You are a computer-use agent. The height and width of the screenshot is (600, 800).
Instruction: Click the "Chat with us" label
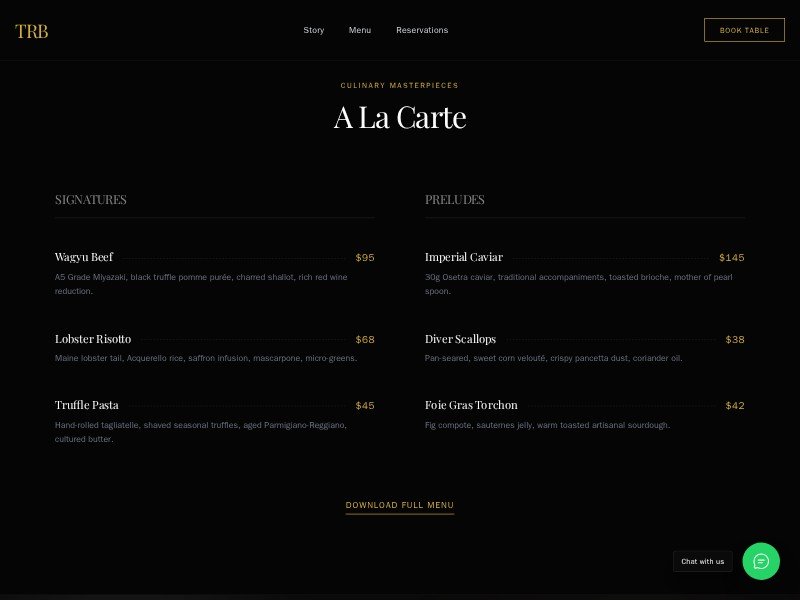pos(702,561)
